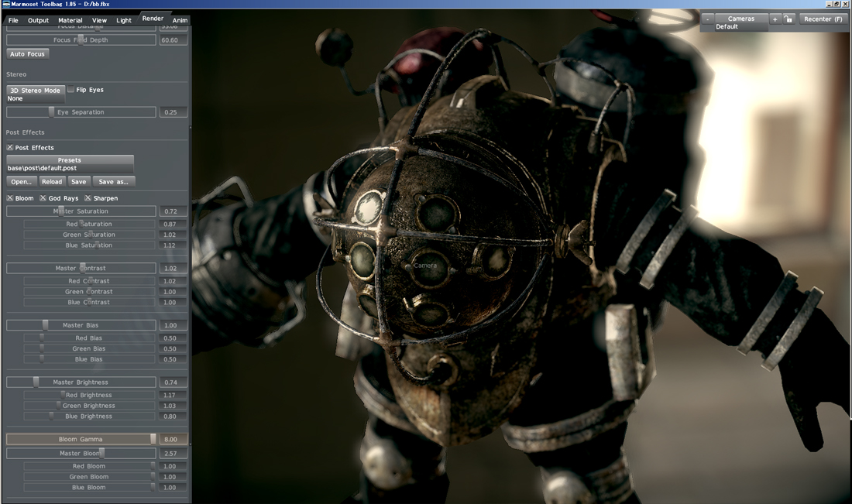Click the Eye Separation slider
This screenshot has width=852, height=504.
click(81, 112)
